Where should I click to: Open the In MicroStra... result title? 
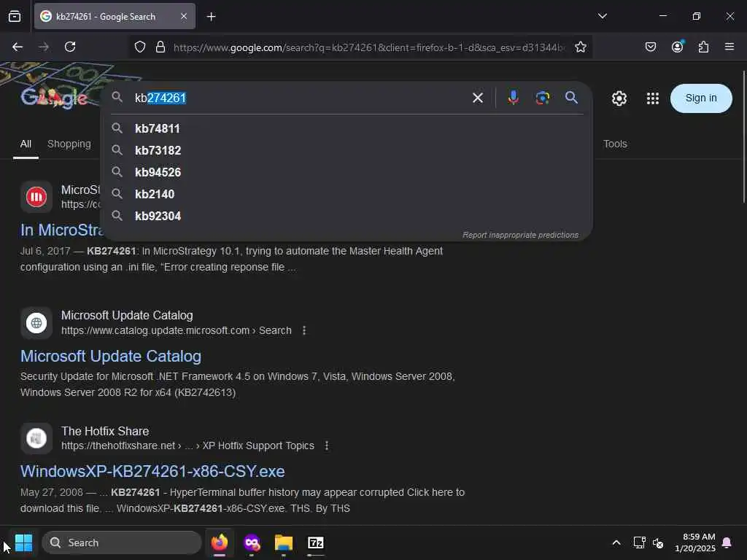click(61, 230)
